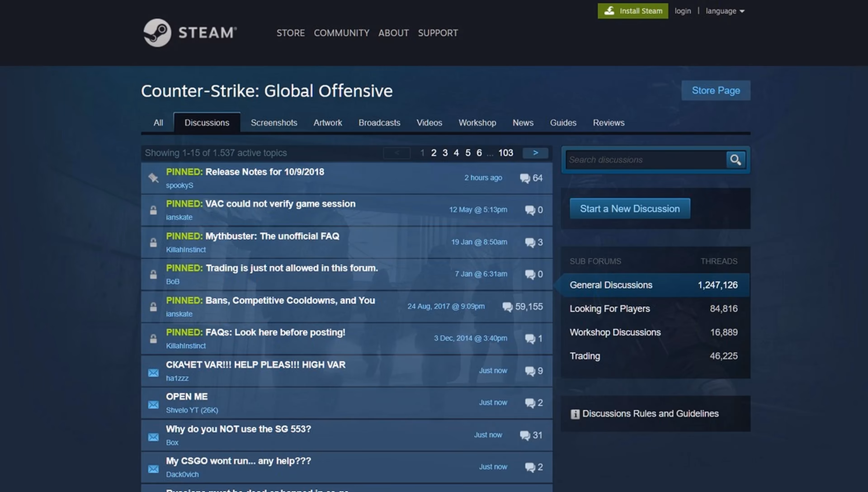
Task: Click reply bubble icon for Mythbuster thread
Action: click(x=530, y=242)
